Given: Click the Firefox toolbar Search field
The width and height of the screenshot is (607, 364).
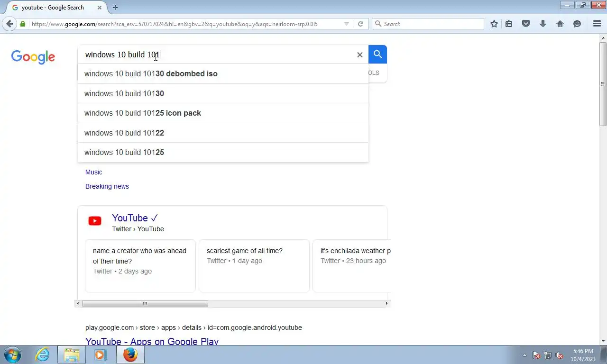Looking at the screenshot, I should pyautogui.click(x=428, y=24).
